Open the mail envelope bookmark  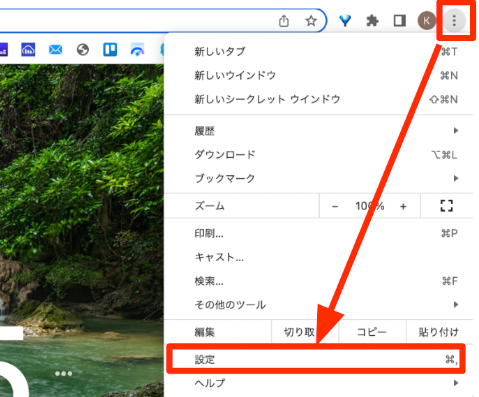[x=55, y=50]
